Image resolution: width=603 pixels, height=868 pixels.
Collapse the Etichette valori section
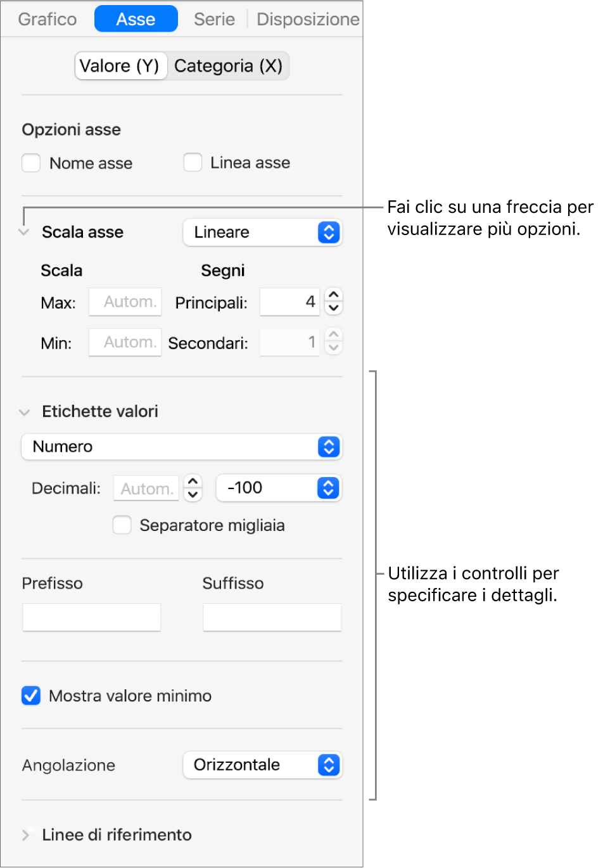25,412
